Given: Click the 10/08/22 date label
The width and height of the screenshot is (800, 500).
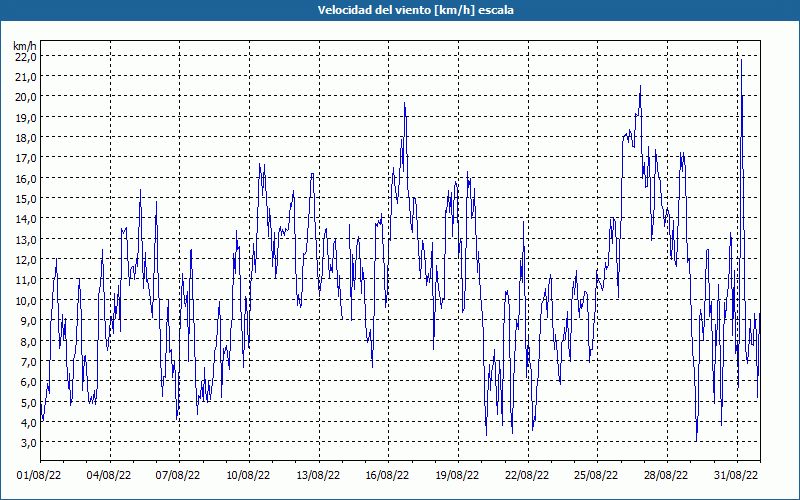Looking at the screenshot, I should pyautogui.click(x=248, y=476).
